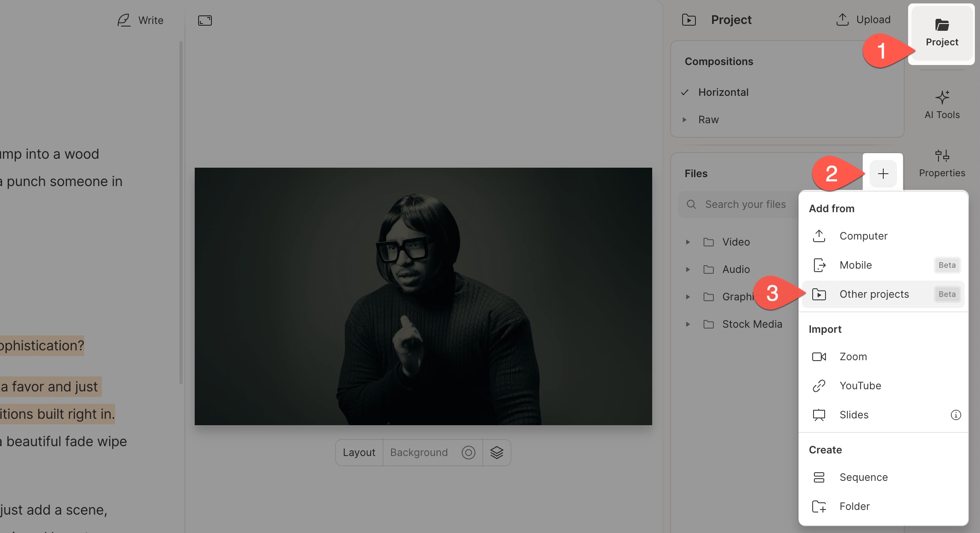
Task: Switch to the Background tab
Action: 418,452
